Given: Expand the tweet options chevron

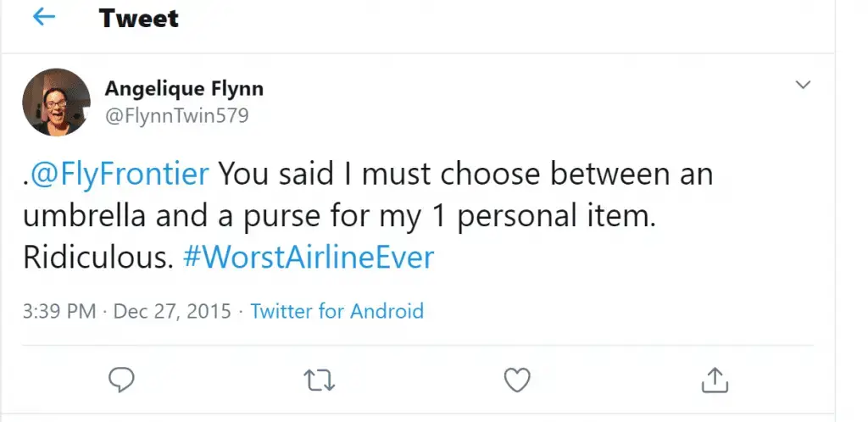Looking at the screenshot, I should [803, 85].
